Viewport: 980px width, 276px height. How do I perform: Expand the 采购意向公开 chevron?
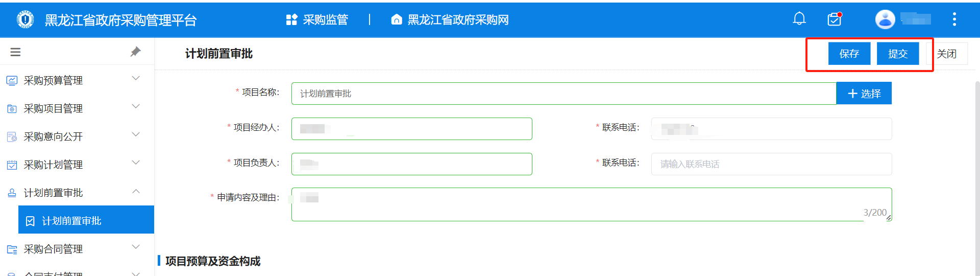click(x=136, y=134)
